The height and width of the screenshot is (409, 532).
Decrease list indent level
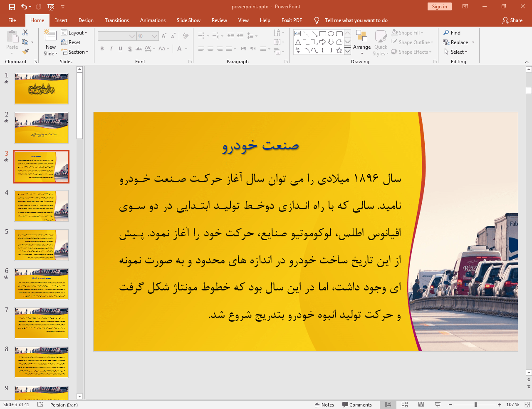pos(231,36)
